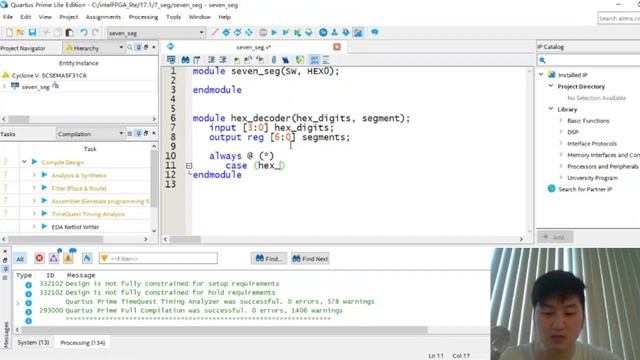The height and width of the screenshot is (360, 640).
Task: Click the decrease indent editor icon
Action: [223, 60]
